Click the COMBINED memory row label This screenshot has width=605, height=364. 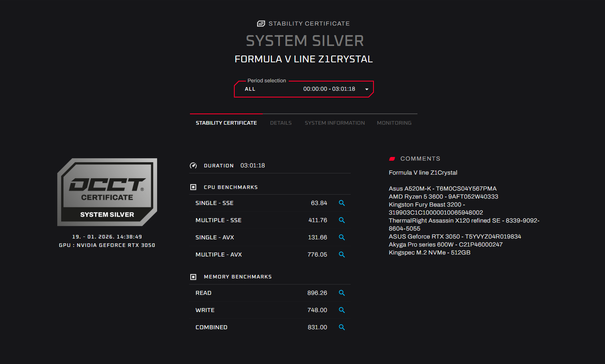pyautogui.click(x=212, y=327)
